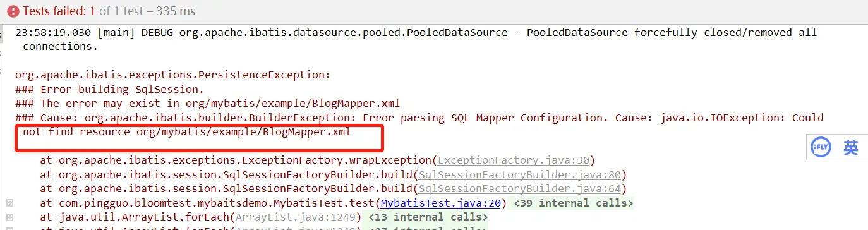Expand gutter plus on ArrayList.forEach line

point(9,217)
